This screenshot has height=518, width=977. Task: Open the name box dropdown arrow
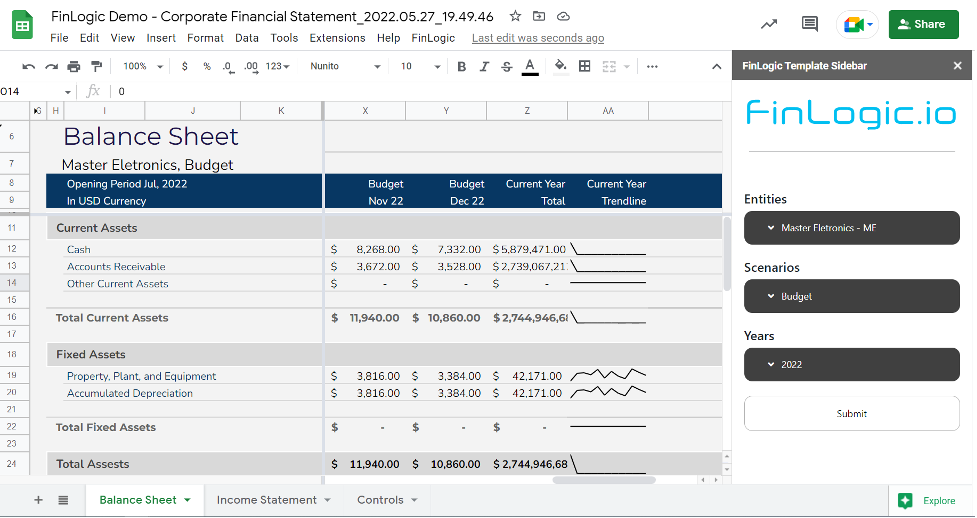point(67,92)
